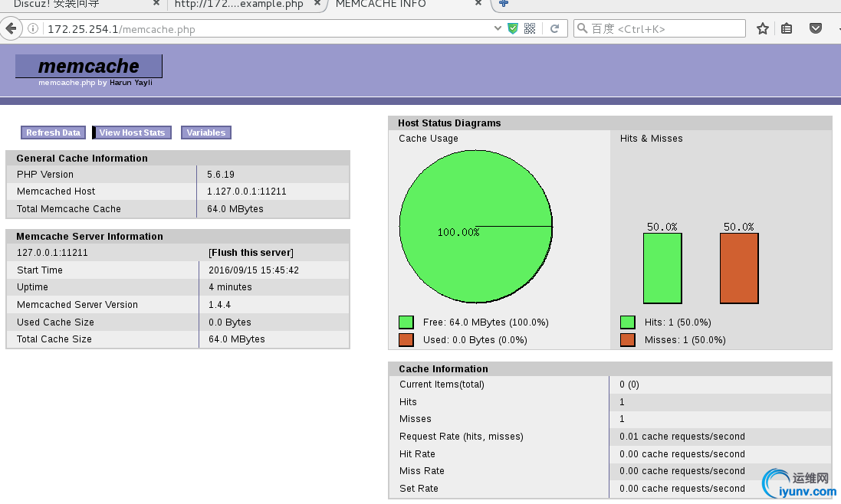Click the 127.0.0.1:11211 server entry

tap(52, 252)
